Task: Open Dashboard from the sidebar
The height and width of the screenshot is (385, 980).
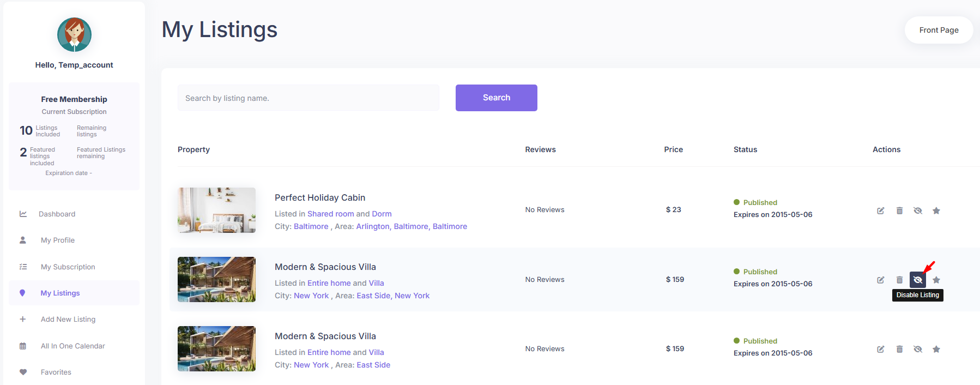Action: click(57, 214)
